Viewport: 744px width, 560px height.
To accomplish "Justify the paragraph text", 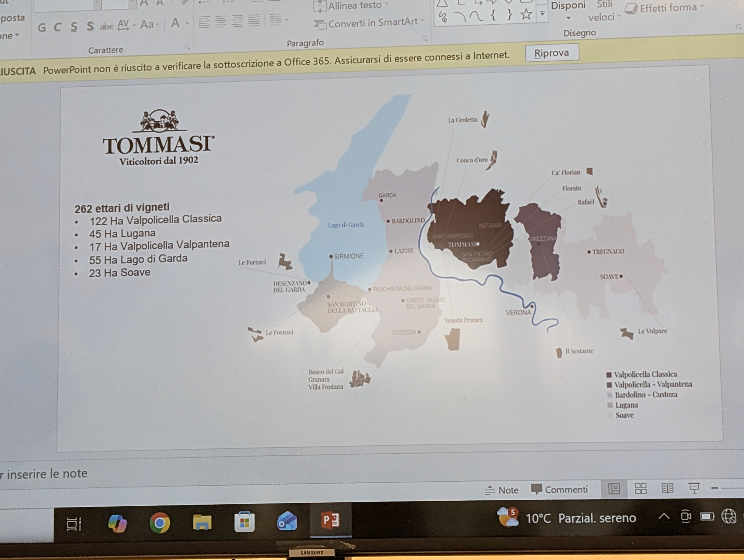I will [254, 20].
